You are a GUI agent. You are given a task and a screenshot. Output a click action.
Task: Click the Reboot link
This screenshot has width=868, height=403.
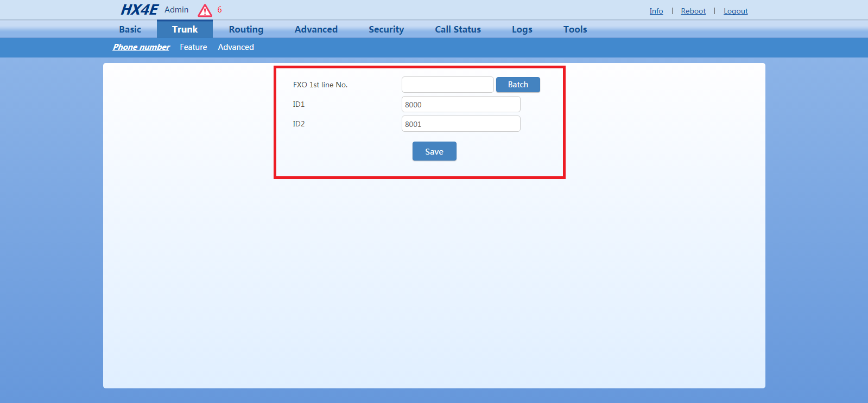693,11
